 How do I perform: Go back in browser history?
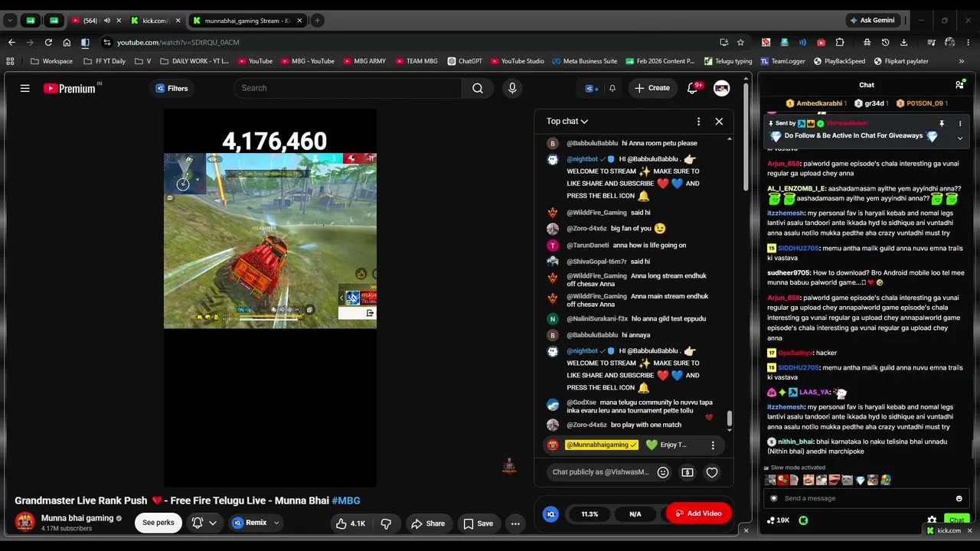click(x=11, y=42)
